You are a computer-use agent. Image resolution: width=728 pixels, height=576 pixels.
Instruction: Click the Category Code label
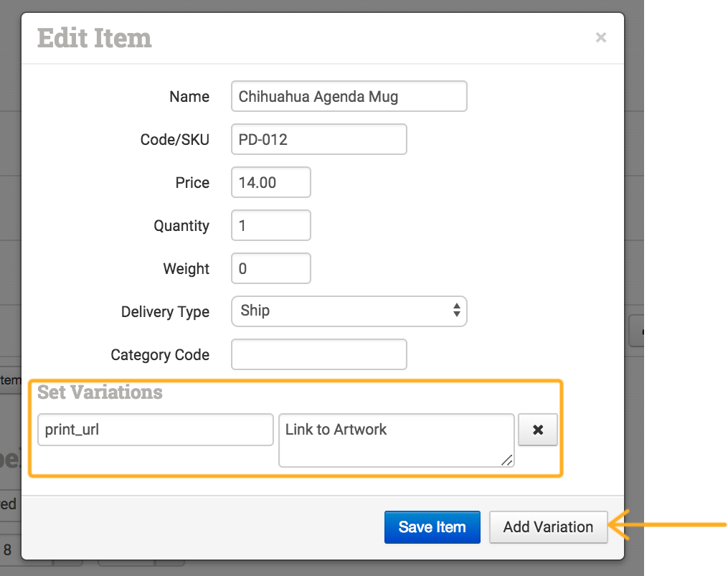[x=160, y=355]
